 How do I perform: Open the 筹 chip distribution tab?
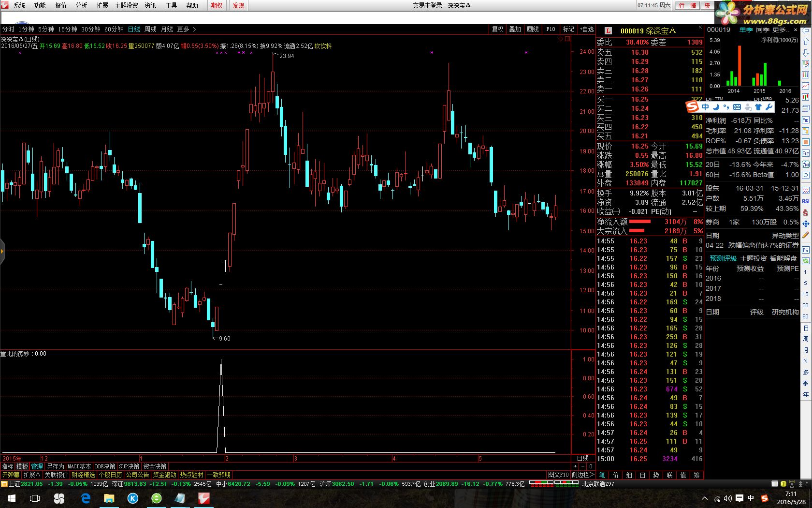tap(696, 475)
